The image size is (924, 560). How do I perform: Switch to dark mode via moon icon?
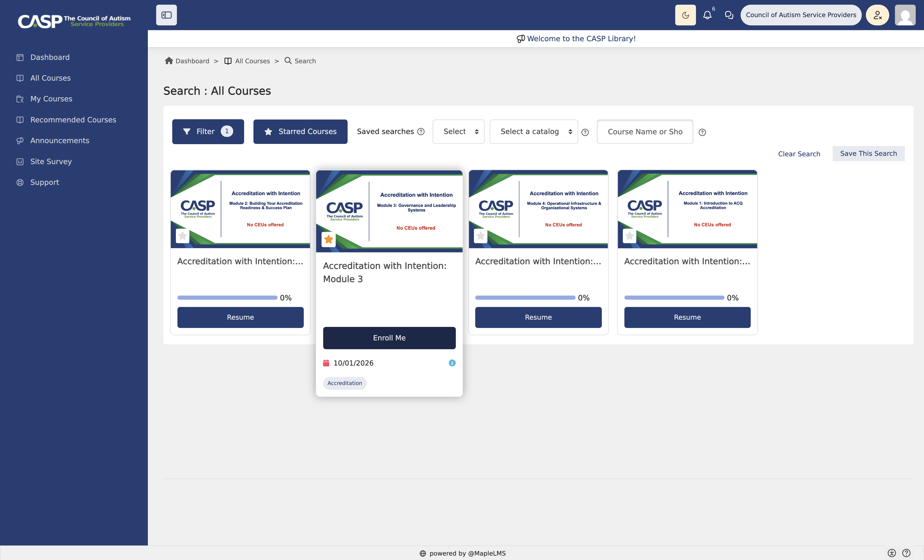[x=685, y=15]
